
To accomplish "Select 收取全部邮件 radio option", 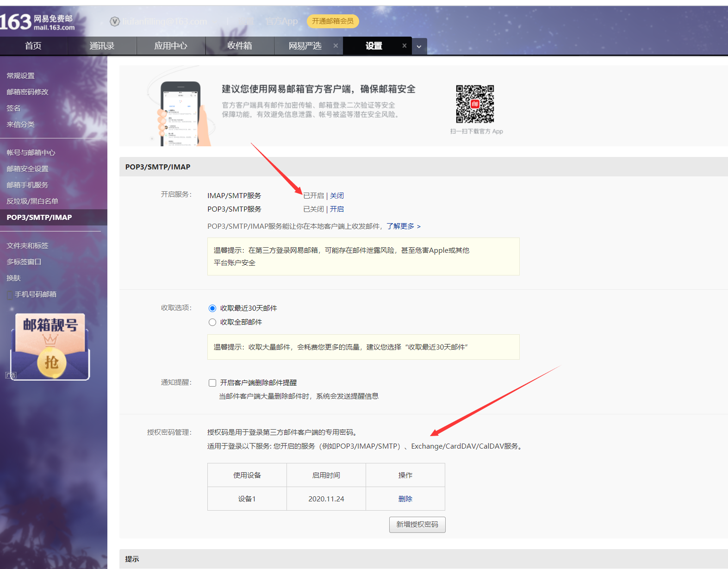I will point(212,322).
